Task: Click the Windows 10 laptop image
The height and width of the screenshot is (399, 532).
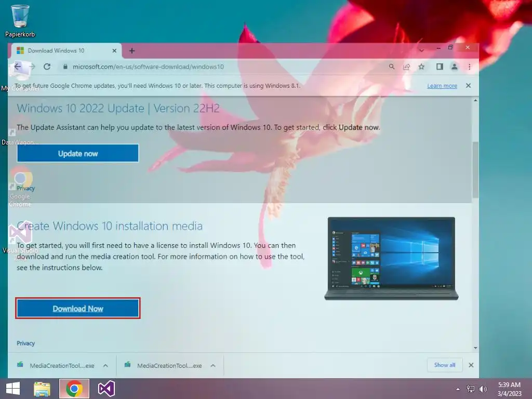Action: (391, 259)
